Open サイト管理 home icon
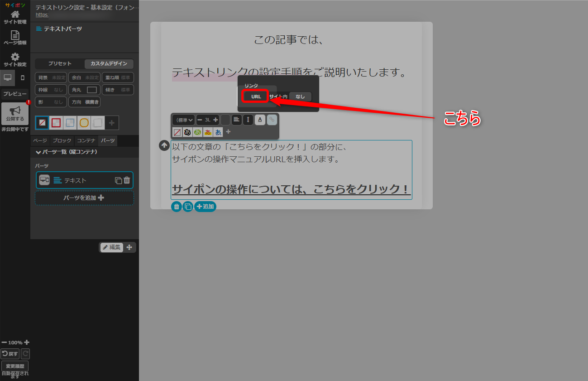This screenshot has width=588, height=381. tap(15, 17)
